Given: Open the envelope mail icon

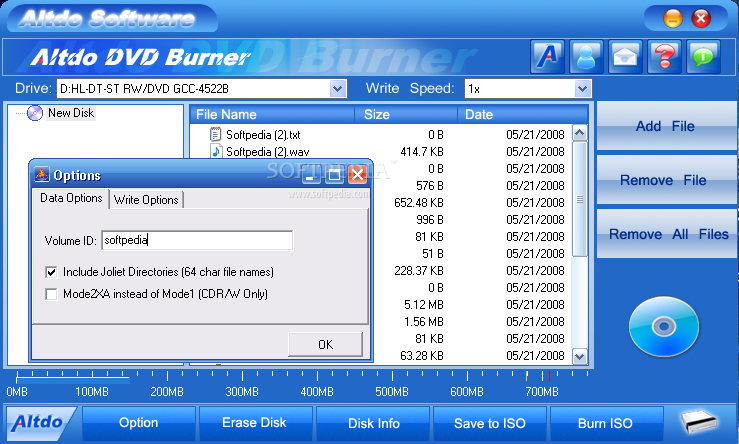Looking at the screenshot, I should 625,57.
